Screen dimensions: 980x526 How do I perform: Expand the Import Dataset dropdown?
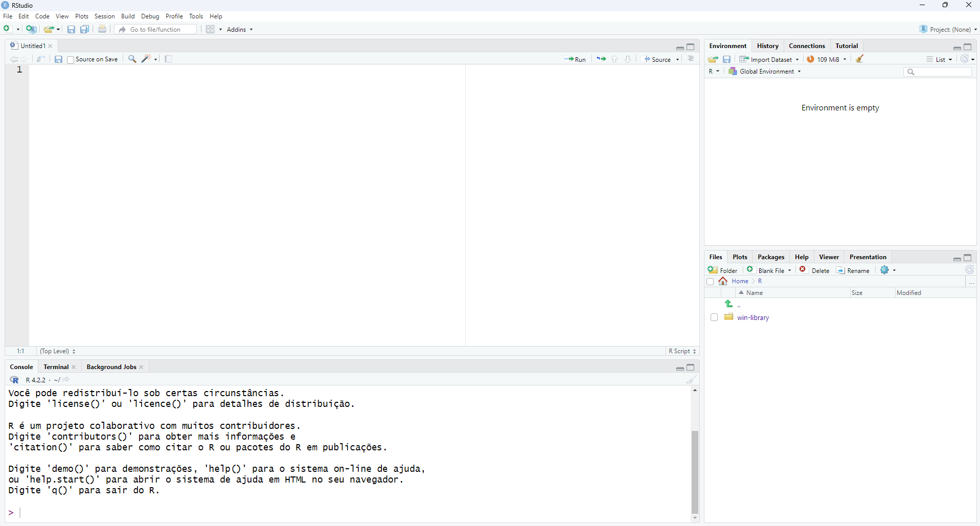point(769,59)
